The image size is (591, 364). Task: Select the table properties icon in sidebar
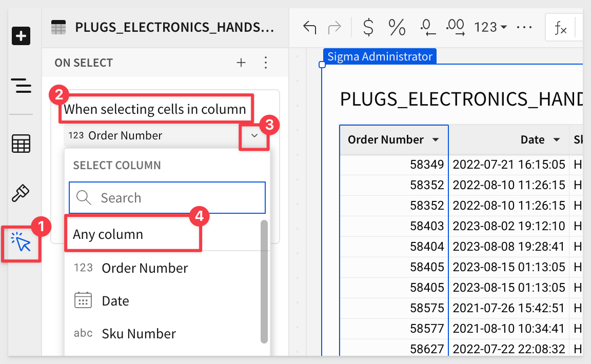tap(21, 144)
